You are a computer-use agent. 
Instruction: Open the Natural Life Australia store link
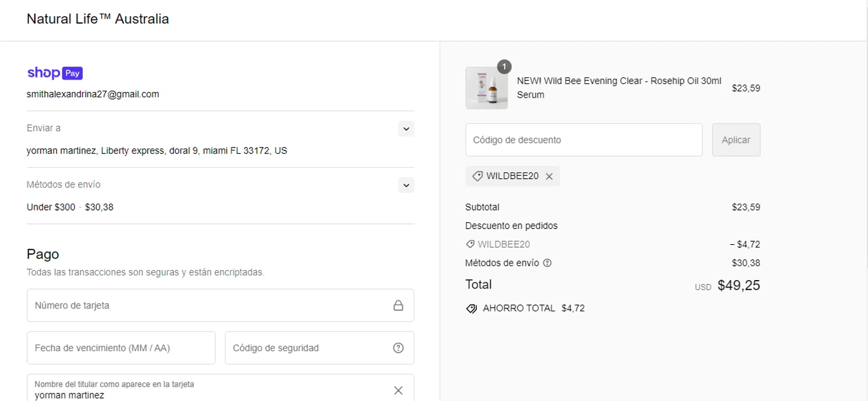[98, 19]
